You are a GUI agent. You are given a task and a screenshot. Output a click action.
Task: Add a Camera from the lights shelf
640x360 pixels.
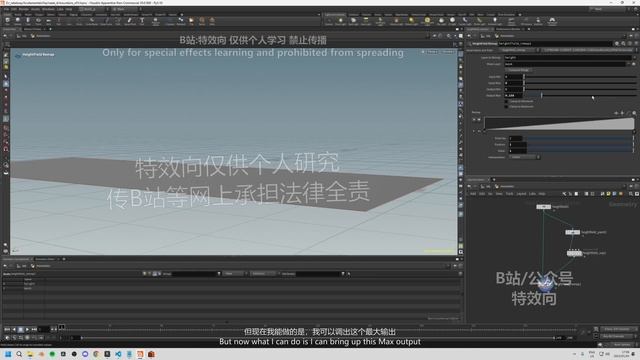click(329, 21)
